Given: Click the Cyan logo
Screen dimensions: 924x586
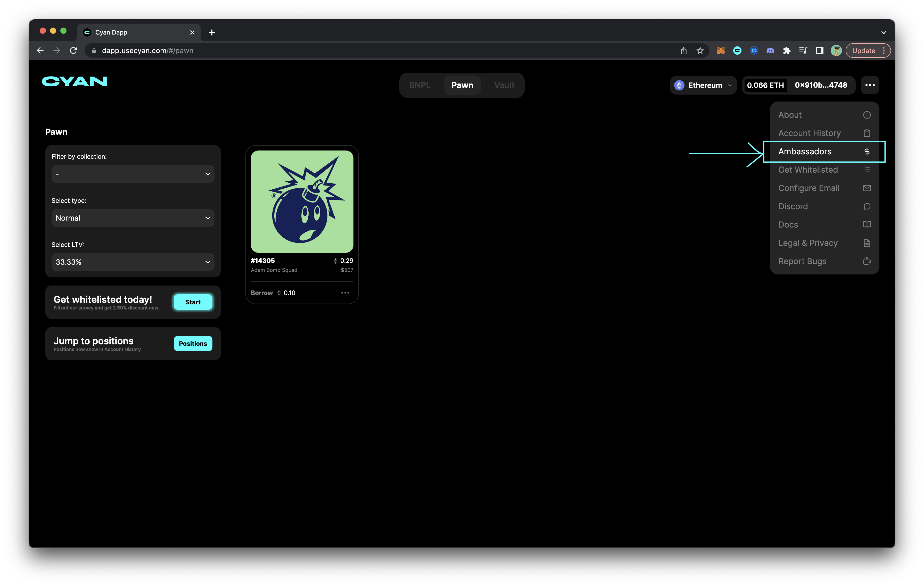Looking at the screenshot, I should (75, 81).
